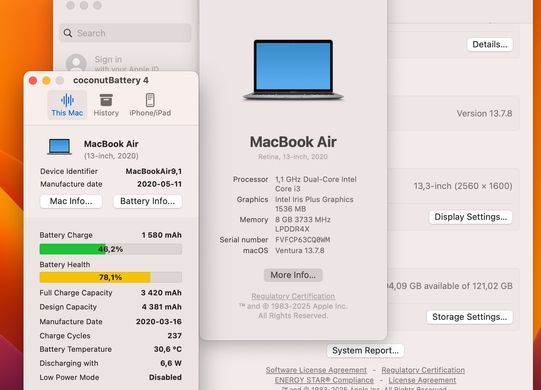
Task: Click the This Mac waveform icon
Action: 67,100
